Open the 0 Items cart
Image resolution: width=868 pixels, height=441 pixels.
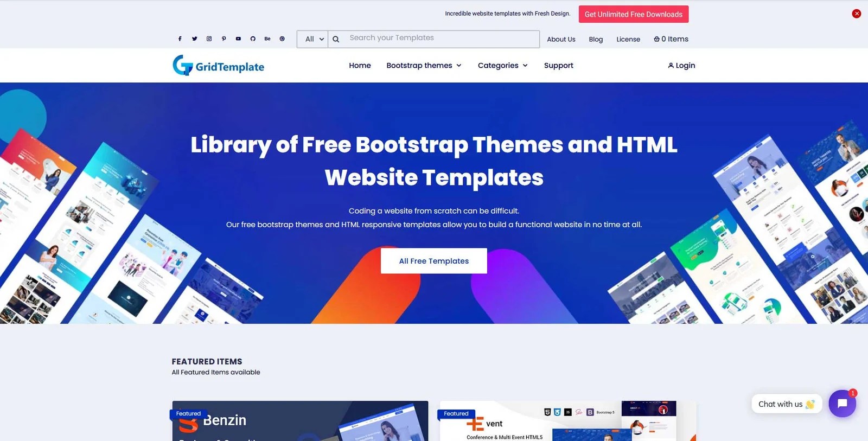(x=671, y=39)
